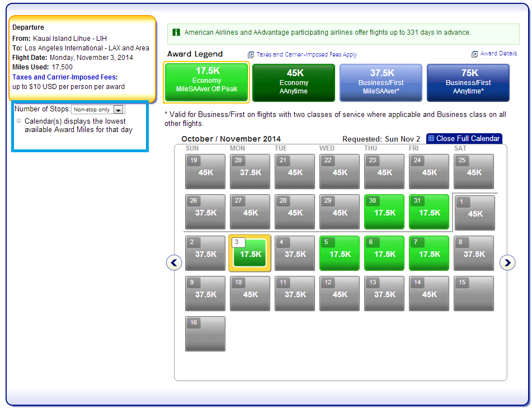
Task: Select October 26 at 37.5K
Action: (x=205, y=212)
